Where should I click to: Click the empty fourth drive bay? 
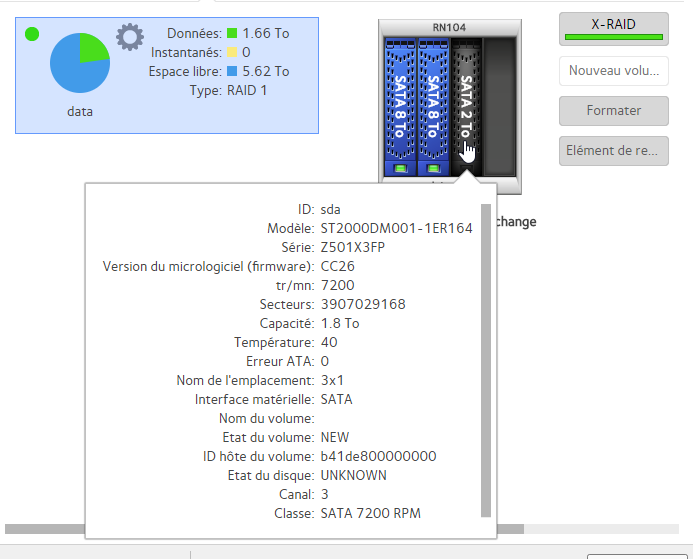(500, 106)
